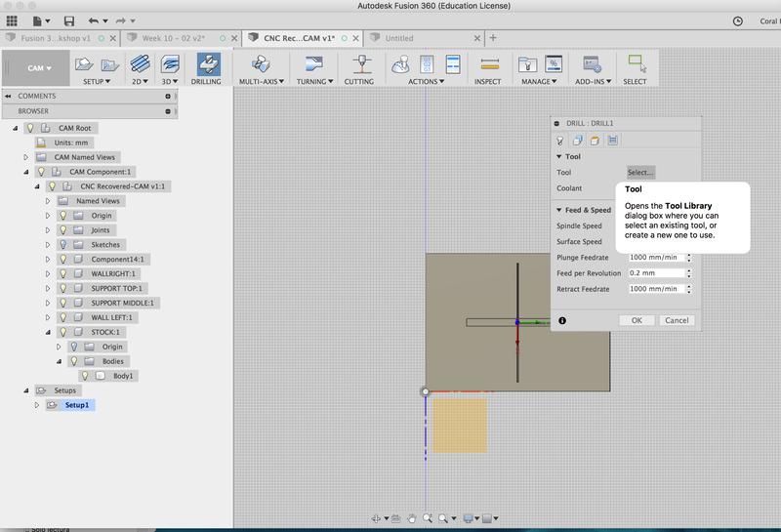Click the tool Select... button
Viewport: 781px width, 532px height.
coord(640,173)
